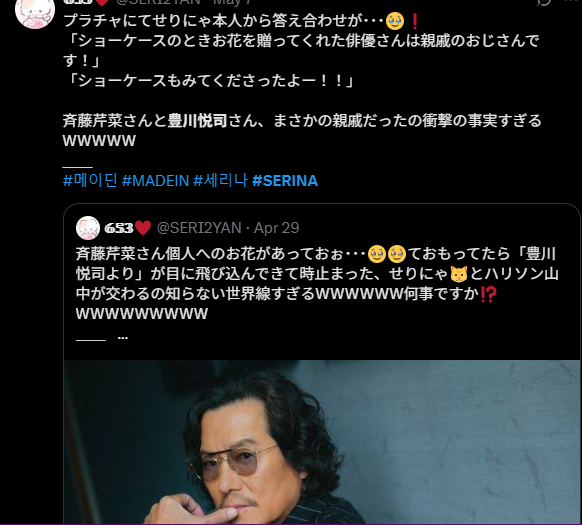Open hashtag #세리나
The height and width of the screenshot is (525, 582).
(x=220, y=181)
